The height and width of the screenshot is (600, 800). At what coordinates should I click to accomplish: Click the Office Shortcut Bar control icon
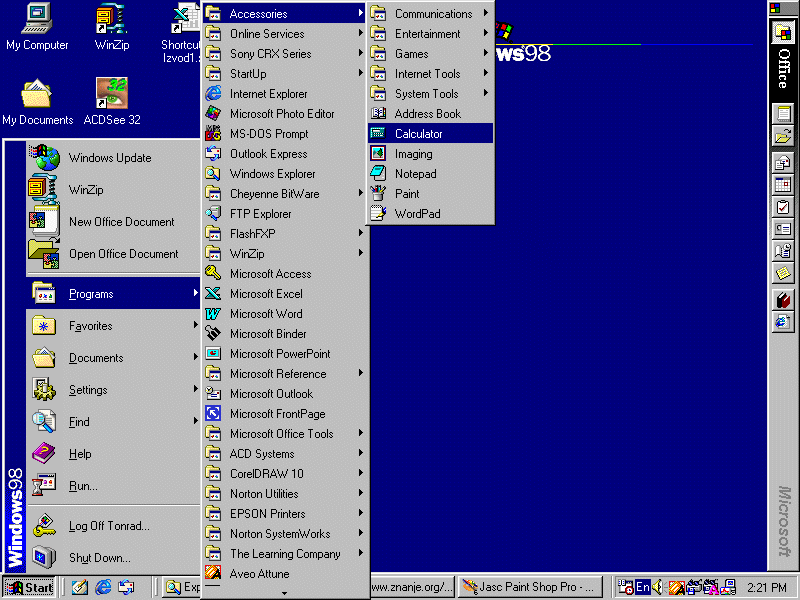[776, 8]
